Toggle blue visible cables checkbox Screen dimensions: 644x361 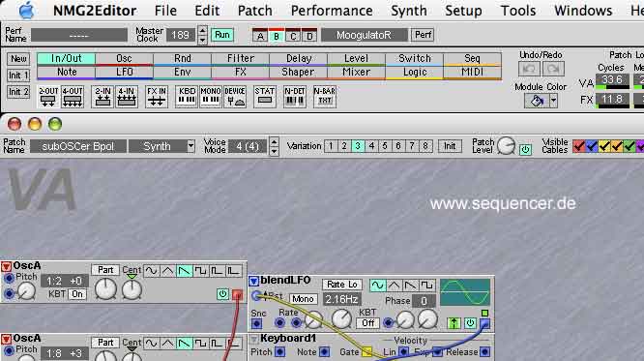click(x=592, y=146)
